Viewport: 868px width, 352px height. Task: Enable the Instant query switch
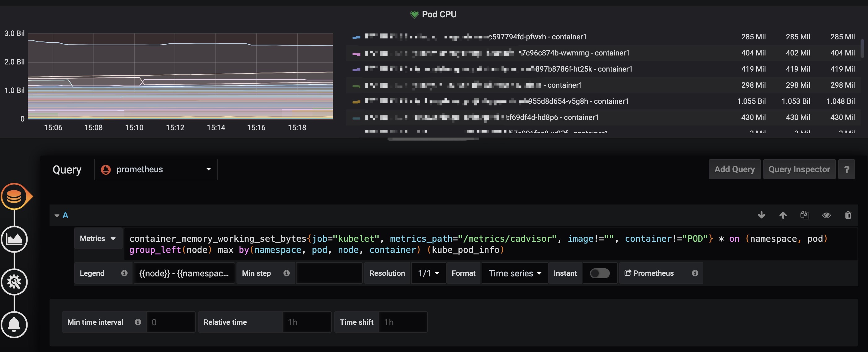point(599,273)
